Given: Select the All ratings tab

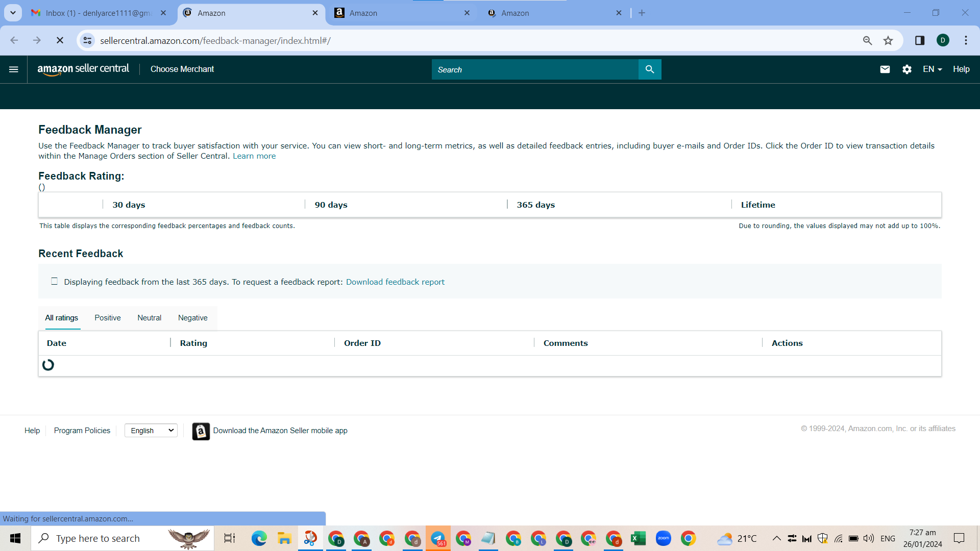Looking at the screenshot, I should 62,318.
